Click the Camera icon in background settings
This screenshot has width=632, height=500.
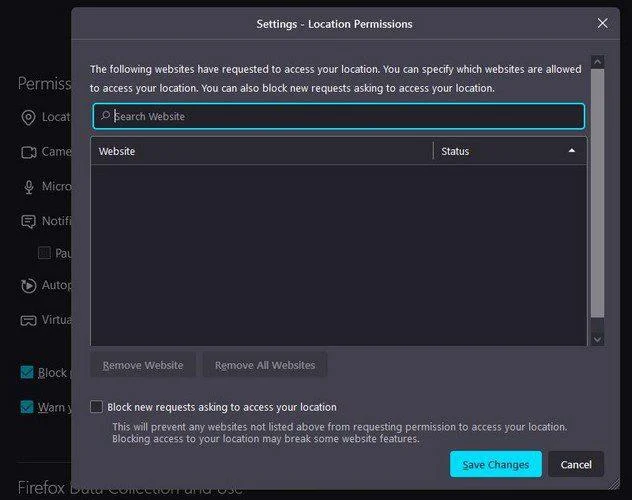[x=29, y=152]
